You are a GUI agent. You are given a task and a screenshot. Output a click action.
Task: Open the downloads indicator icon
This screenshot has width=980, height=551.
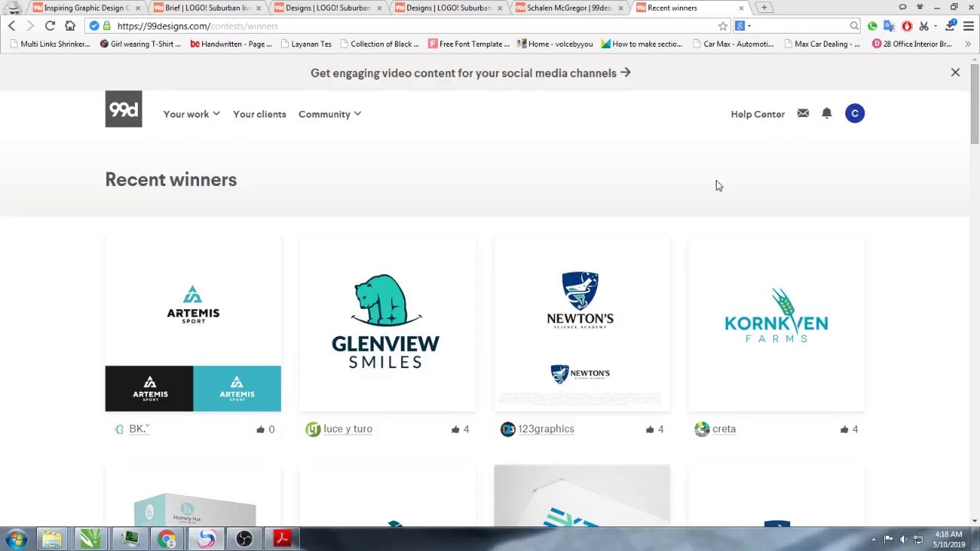tap(950, 26)
